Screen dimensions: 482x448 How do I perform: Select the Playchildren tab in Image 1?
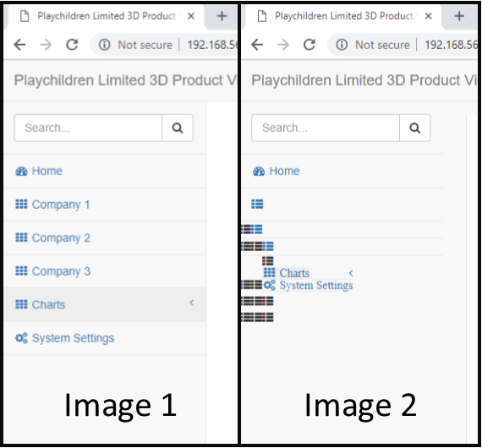(x=106, y=16)
